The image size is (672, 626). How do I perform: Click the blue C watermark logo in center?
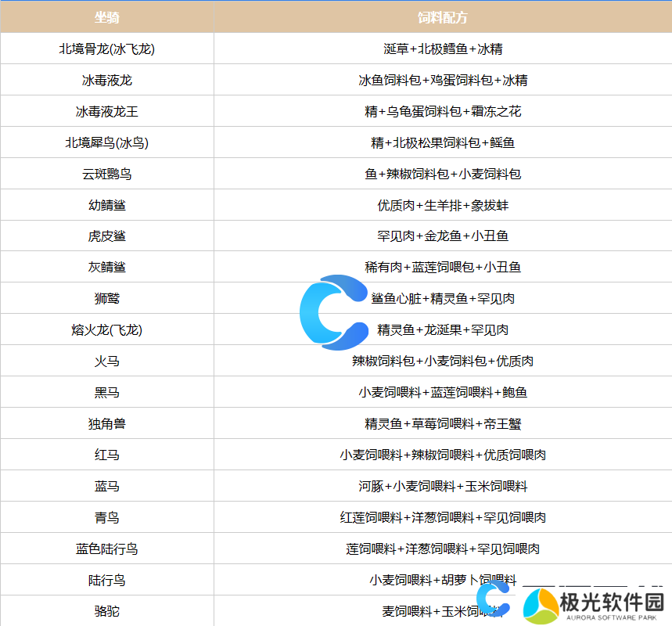(336, 309)
